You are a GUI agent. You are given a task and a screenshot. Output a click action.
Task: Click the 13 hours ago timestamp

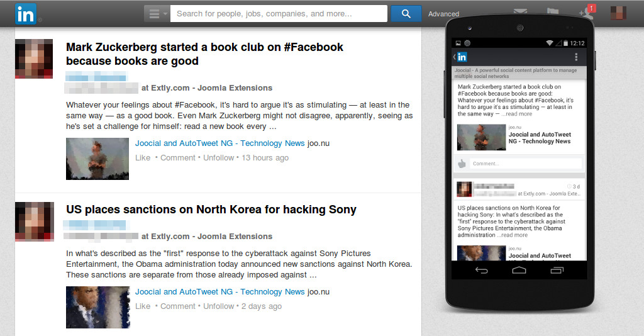[x=265, y=158]
